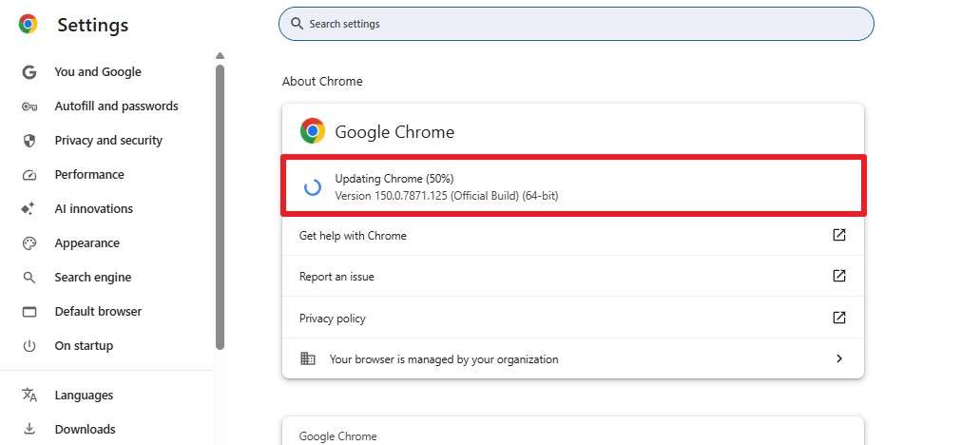
Task: Open the Privacy policy link
Action: tap(332, 319)
